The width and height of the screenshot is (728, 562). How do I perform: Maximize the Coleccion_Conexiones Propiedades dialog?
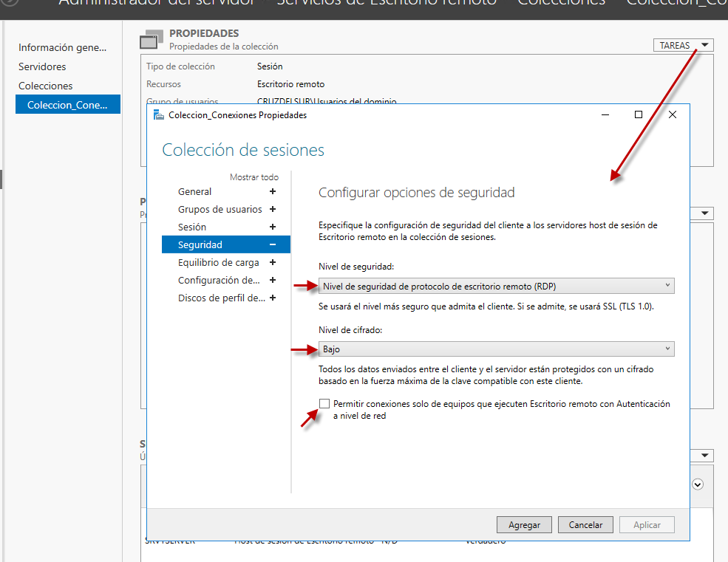(x=639, y=114)
